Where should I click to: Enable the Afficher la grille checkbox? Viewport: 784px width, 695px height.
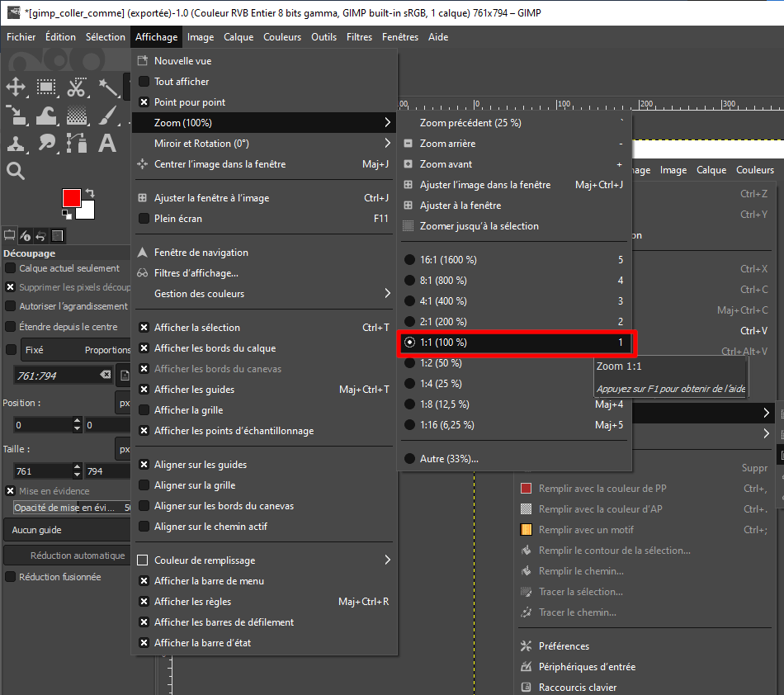144,410
